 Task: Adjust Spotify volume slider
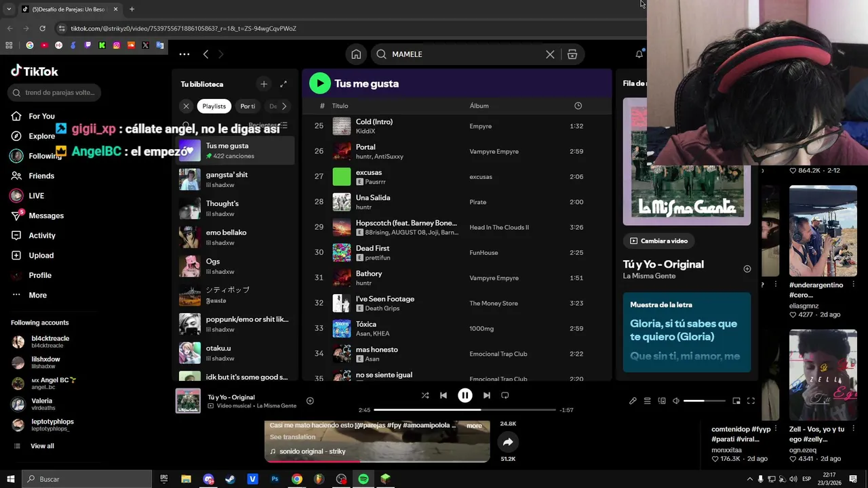pyautogui.click(x=705, y=401)
